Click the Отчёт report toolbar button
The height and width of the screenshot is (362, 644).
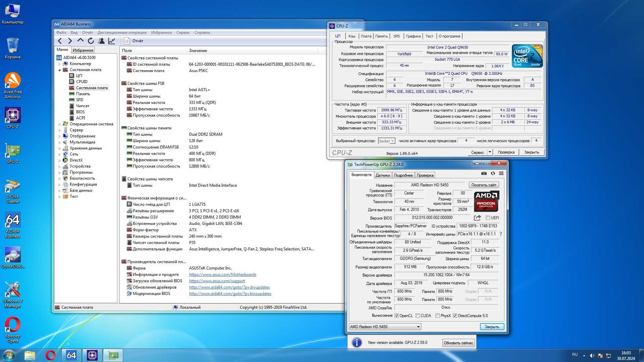pyautogui.click(x=134, y=41)
